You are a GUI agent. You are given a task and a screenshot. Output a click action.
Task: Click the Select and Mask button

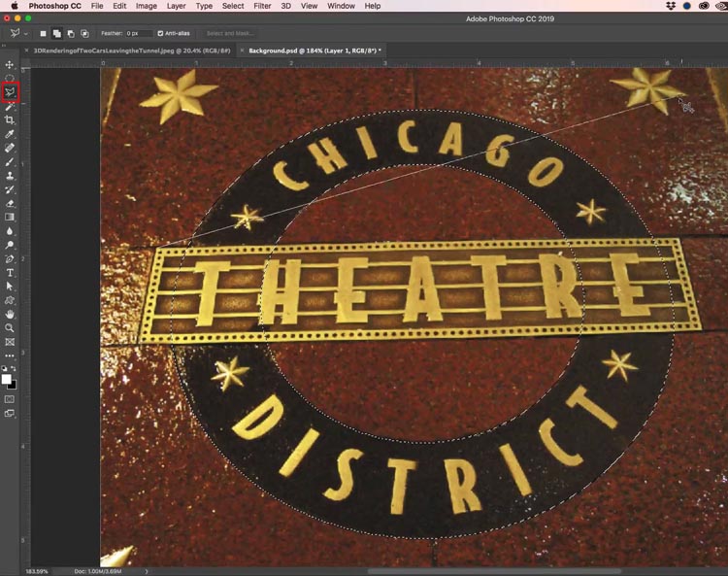[230, 34]
